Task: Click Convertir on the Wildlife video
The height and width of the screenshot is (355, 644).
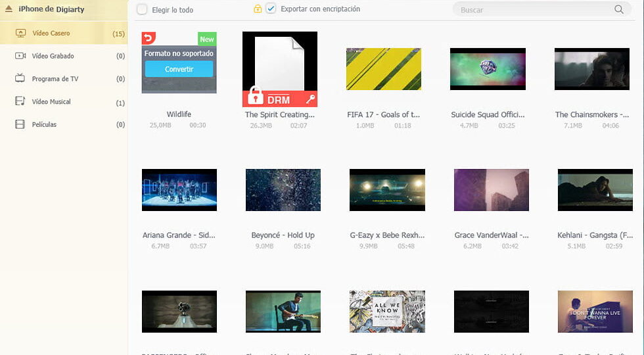Action: tap(179, 69)
